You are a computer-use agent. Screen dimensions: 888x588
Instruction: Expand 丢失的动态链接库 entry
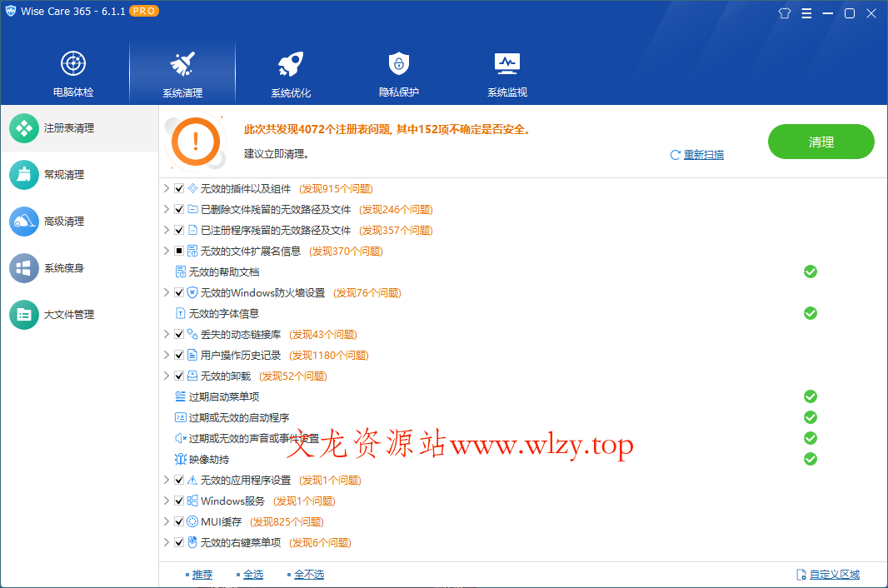(166, 334)
